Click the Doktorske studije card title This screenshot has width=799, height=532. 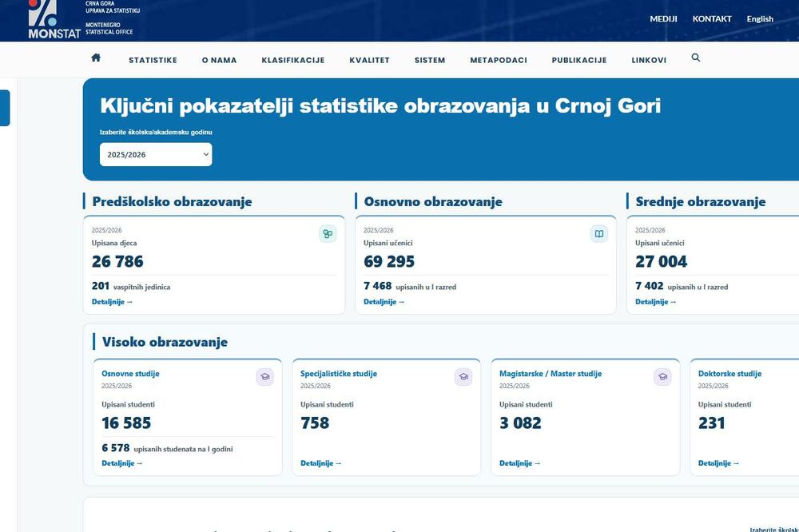point(729,374)
